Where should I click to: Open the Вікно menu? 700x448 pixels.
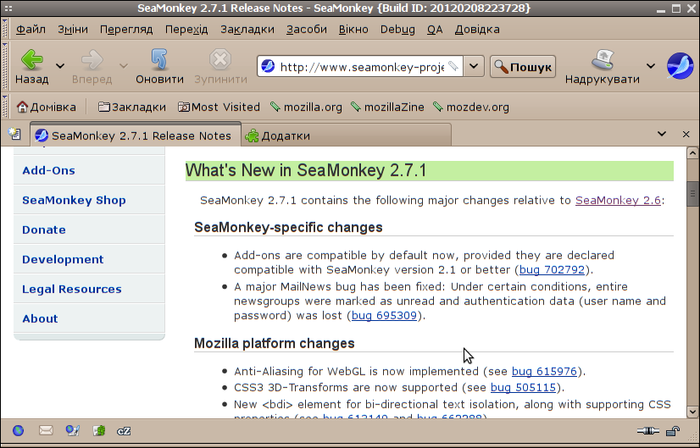tap(354, 29)
